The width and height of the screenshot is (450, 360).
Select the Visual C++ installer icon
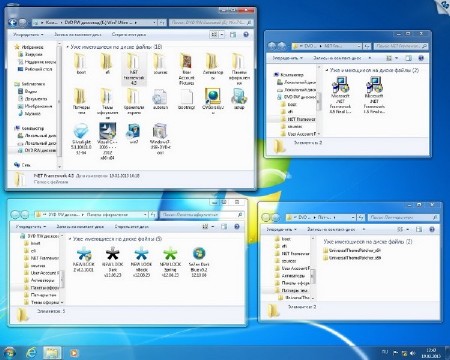click(107, 141)
